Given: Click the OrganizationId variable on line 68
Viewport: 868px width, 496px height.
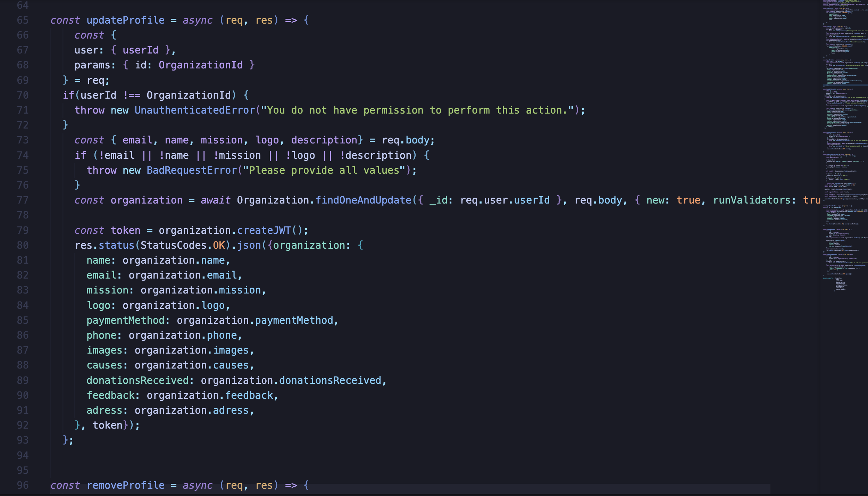Looking at the screenshot, I should click(201, 65).
